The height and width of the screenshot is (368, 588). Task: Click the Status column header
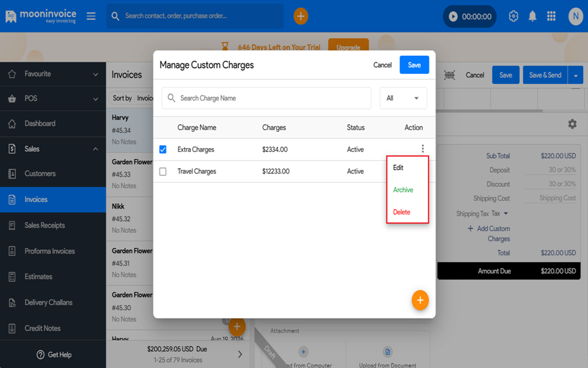coord(356,128)
